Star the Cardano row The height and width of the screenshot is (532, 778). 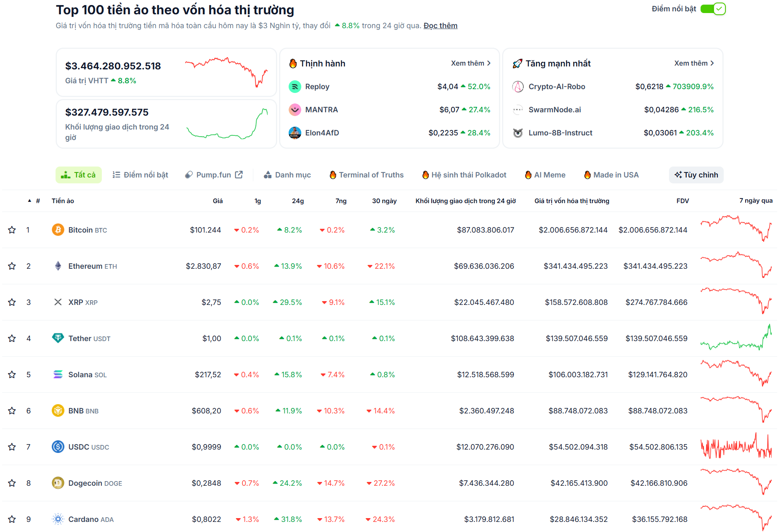click(x=12, y=519)
